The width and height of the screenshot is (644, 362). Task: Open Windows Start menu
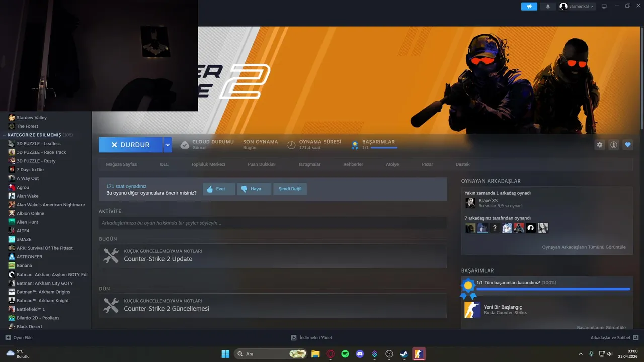225,354
